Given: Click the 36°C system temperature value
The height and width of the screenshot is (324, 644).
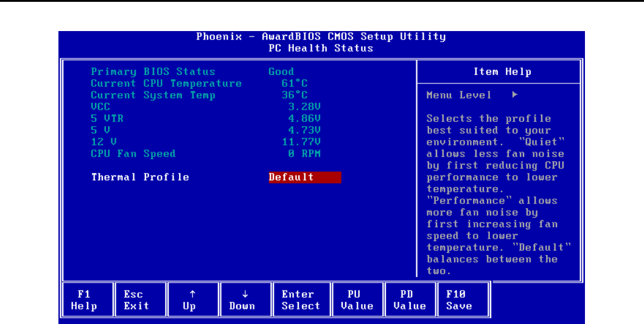Looking at the screenshot, I should (x=295, y=96).
